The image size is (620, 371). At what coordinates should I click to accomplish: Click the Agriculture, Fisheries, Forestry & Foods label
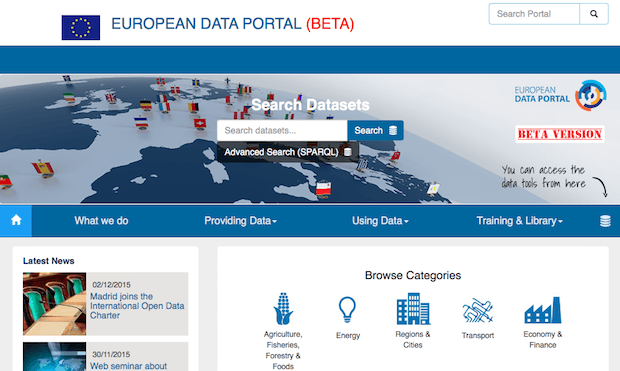283,350
